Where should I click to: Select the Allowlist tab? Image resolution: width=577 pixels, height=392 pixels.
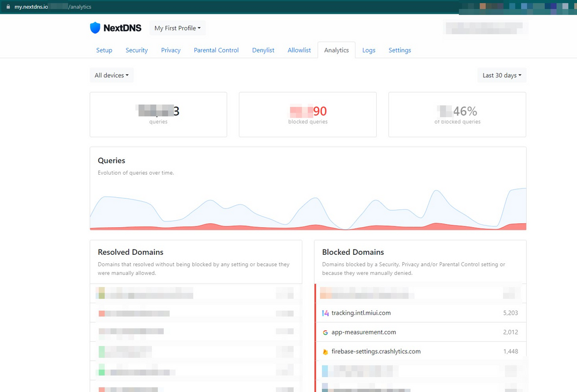click(299, 50)
